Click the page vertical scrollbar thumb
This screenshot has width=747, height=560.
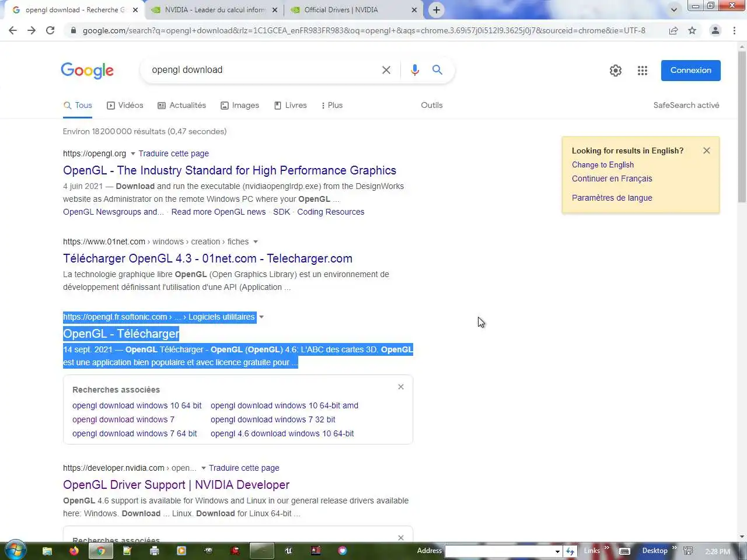pos(742,127)
